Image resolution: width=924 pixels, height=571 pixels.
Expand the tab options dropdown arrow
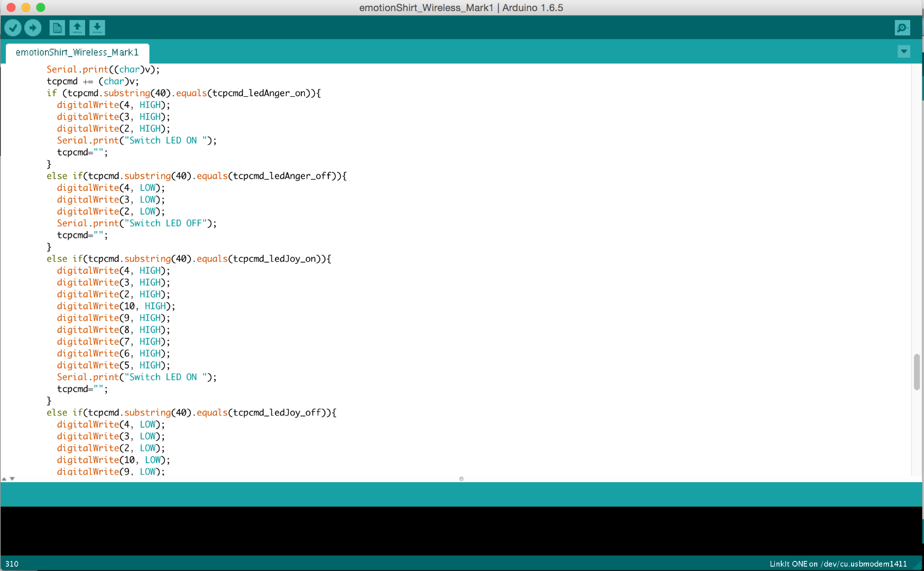[904, 52]
